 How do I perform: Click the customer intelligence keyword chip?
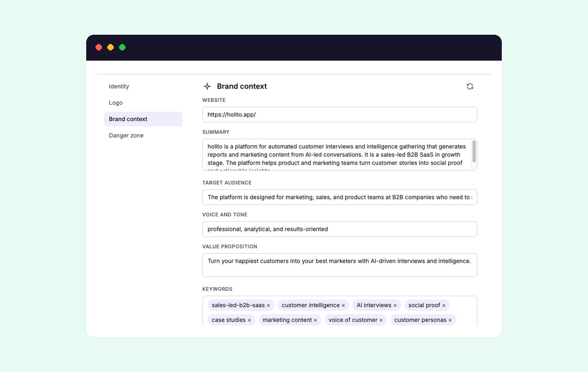[x=313, y=305]
